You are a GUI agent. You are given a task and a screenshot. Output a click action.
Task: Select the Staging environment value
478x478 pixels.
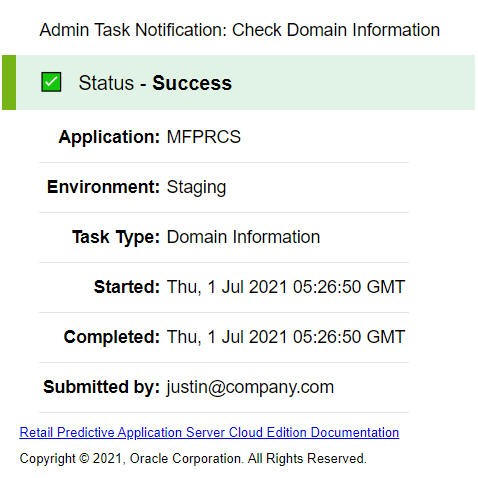pos(196,187)
